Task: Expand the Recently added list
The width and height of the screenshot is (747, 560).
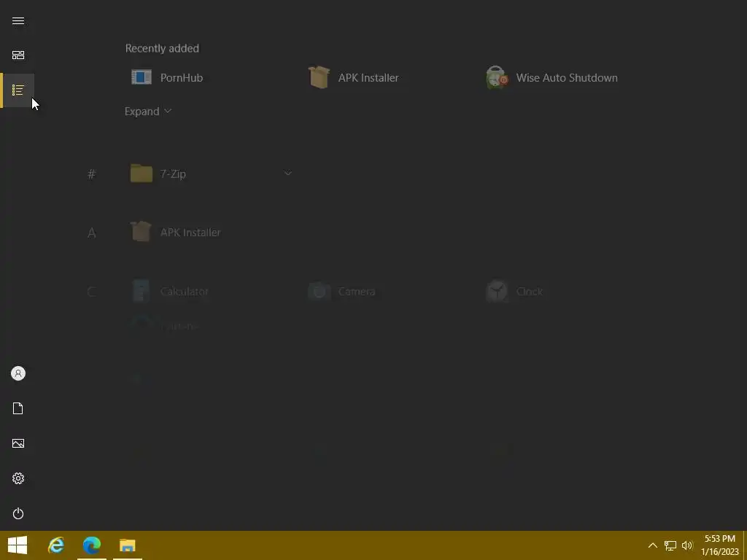Action: tap(147, 112)
